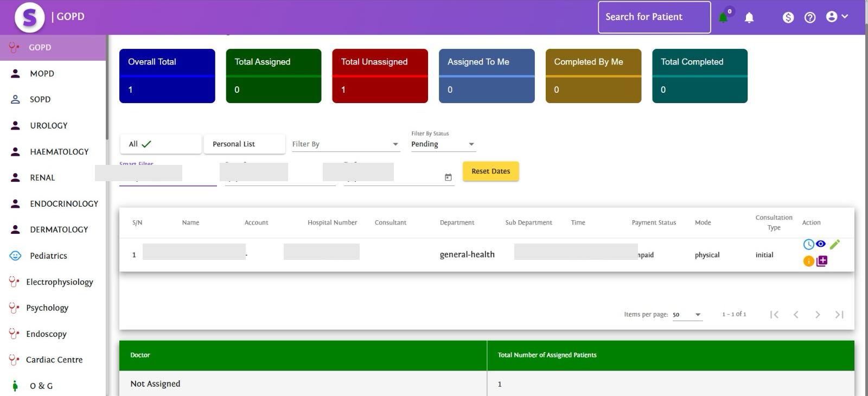Click the Smart Filter input field
Screen dimensions: 868x396
[168, 175]
